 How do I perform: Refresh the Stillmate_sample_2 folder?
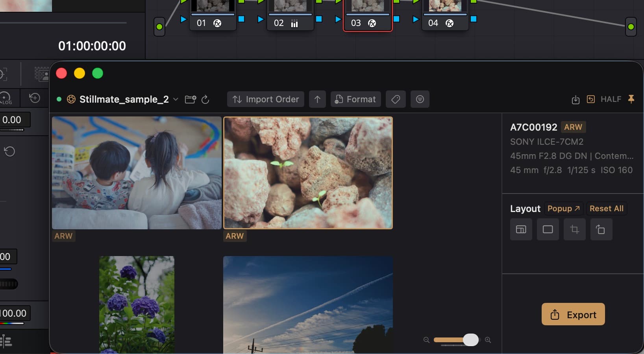coord(205,100)
